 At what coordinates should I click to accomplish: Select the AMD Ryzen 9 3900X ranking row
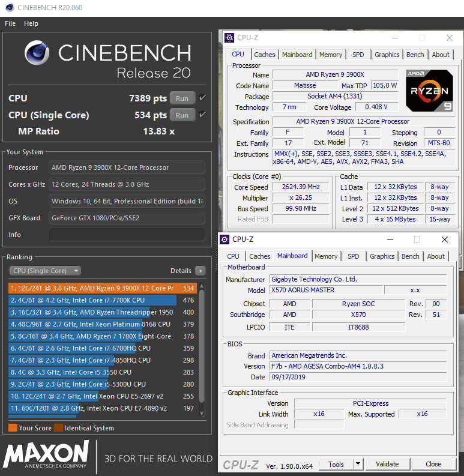(103, 288)
